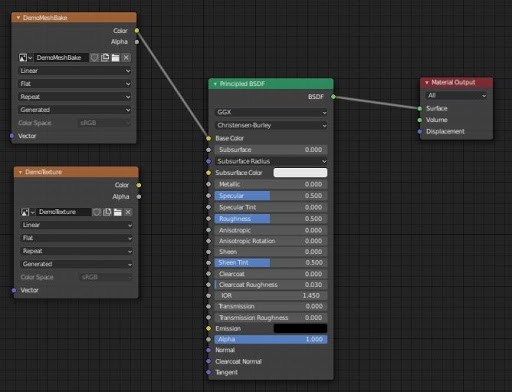Open image folder icon in DemoTexture node
512x392 pixels.
tap(117, 212)
